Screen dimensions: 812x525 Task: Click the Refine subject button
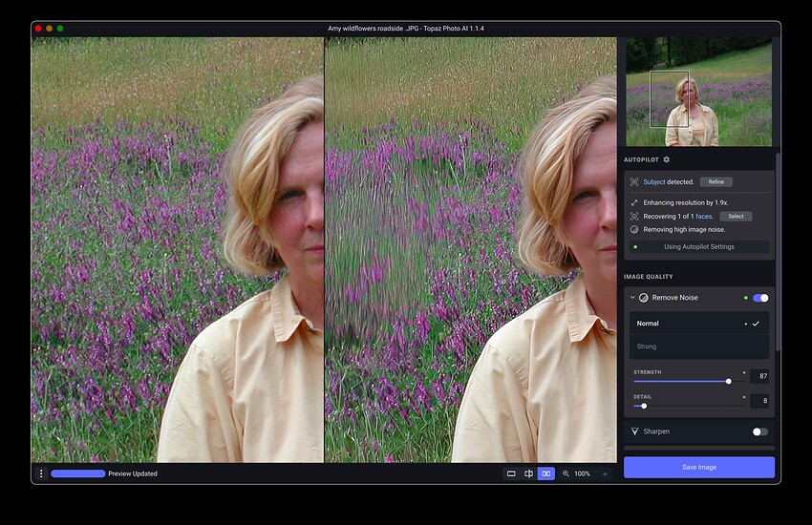(x=716, y=181)
